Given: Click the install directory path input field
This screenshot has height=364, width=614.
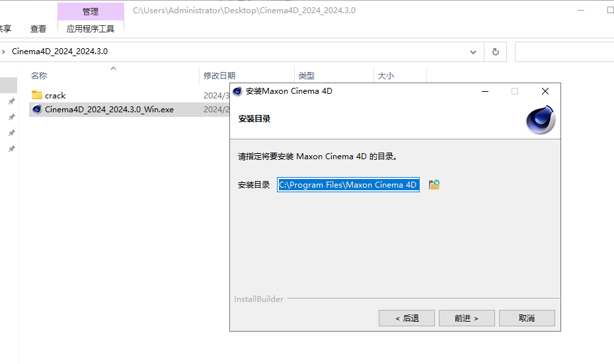Looking at the screenshot, I should (348, 185).
